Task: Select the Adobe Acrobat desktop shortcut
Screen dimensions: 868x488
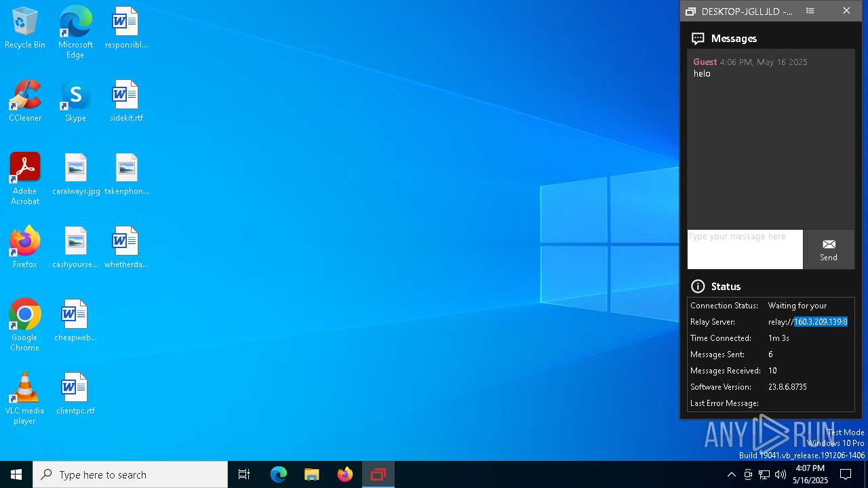Action: tap(25, 179)
